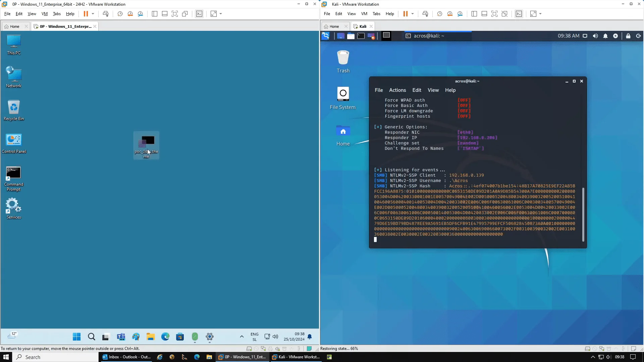Click File menu in Responder terminal

click(x=379, y=90)
